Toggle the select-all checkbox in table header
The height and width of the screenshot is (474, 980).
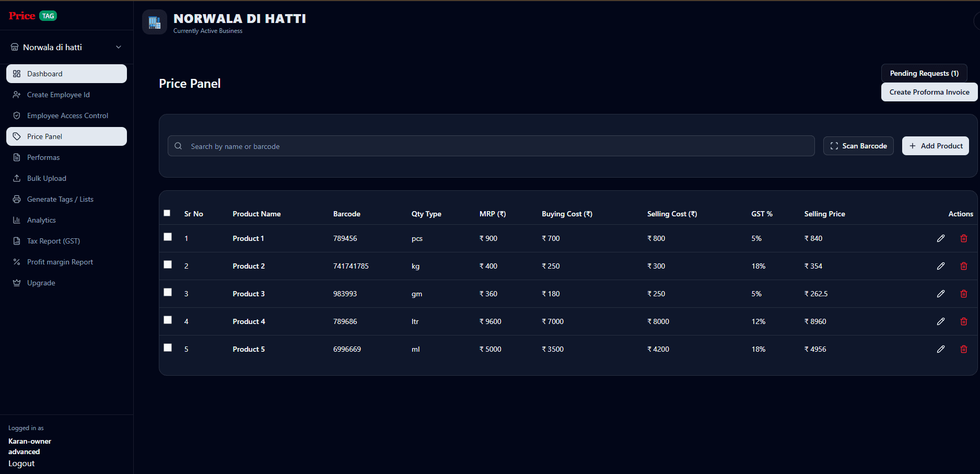tap(167, 213)
